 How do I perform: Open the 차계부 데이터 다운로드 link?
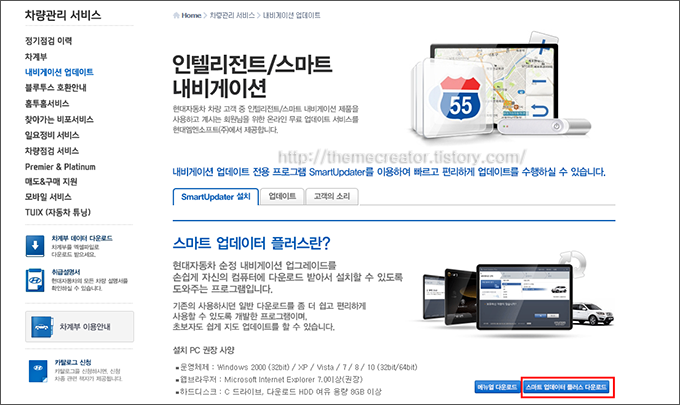(82, 238)
